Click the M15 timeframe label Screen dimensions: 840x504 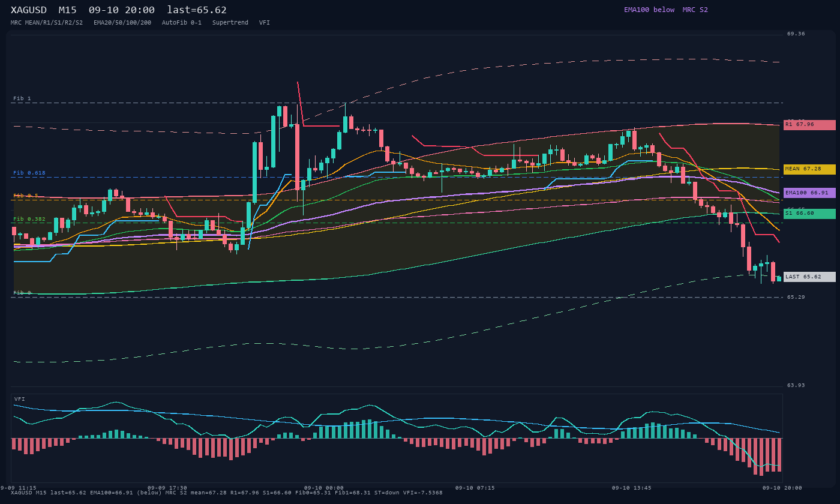[68, 10]
